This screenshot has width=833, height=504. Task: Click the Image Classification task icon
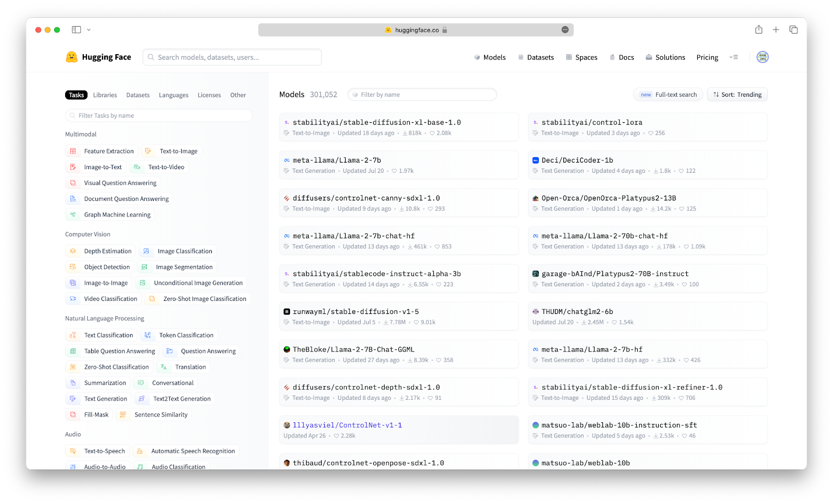tap(146, 251)
